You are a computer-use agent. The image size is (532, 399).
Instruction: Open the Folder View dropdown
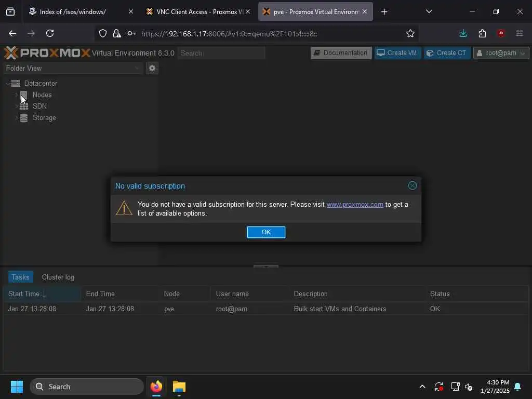tap(73, 68)
